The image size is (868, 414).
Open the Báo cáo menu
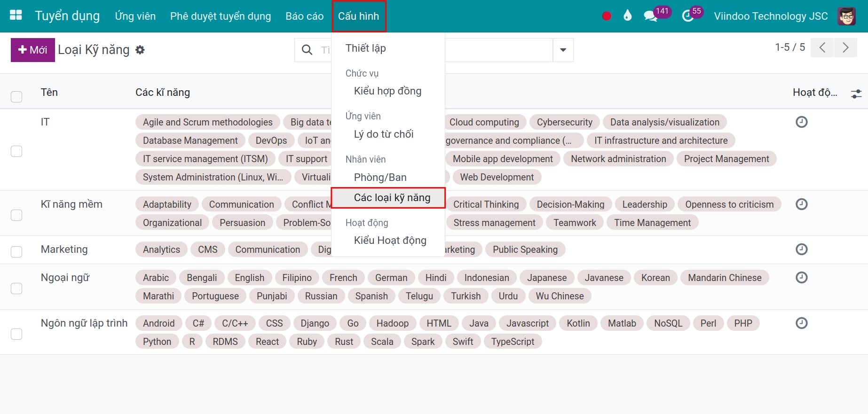point(304,16)
